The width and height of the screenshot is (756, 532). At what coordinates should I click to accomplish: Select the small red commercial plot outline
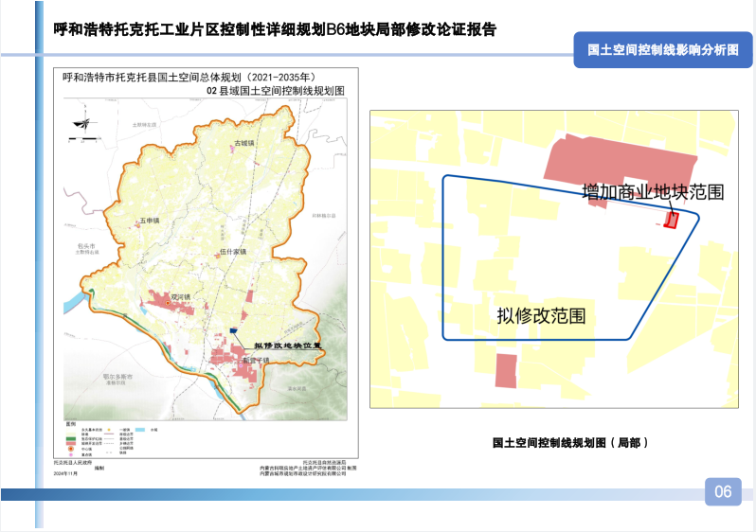[671, 221]
